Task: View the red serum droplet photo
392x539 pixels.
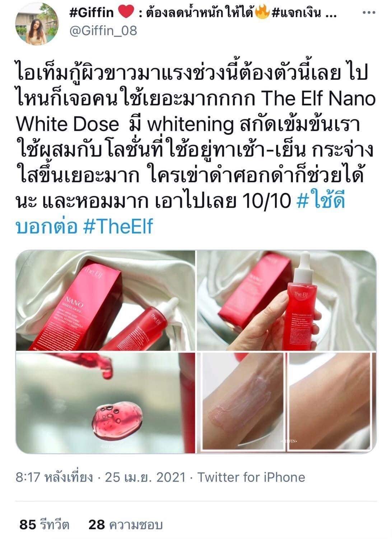Action: pyautogui.click(x=106, y=402)
